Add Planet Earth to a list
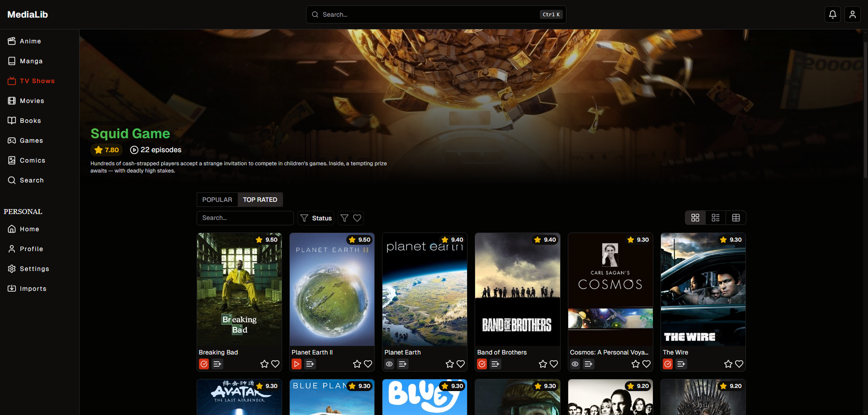The width and height of the screenshot is (868, 415). coord(403,364)
